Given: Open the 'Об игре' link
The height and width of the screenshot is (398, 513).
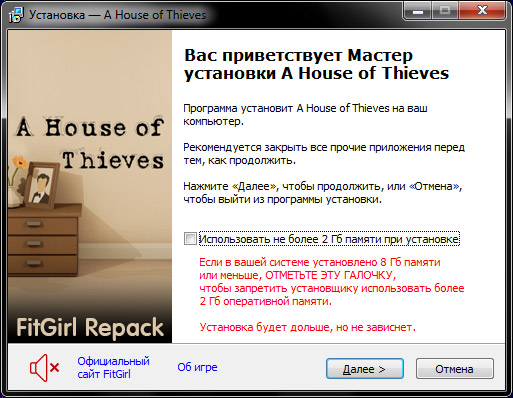Looking at the screenshot, I should (x=197, y=367).
